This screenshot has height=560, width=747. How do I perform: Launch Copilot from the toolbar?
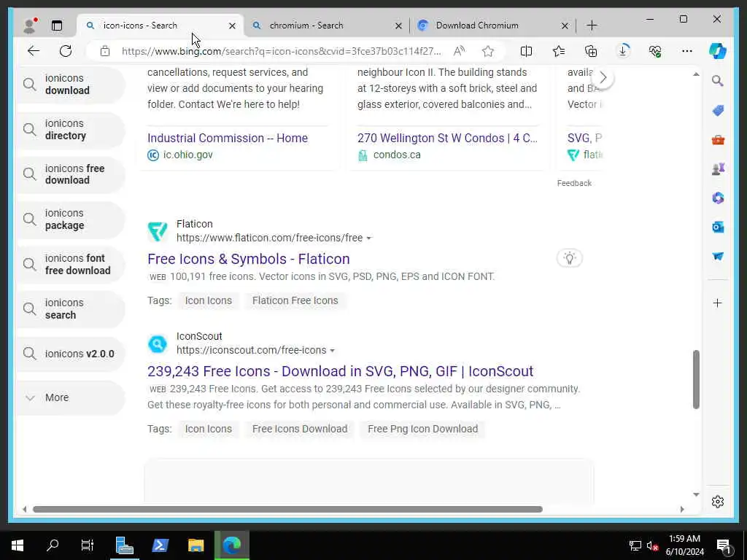coord(718,51)
